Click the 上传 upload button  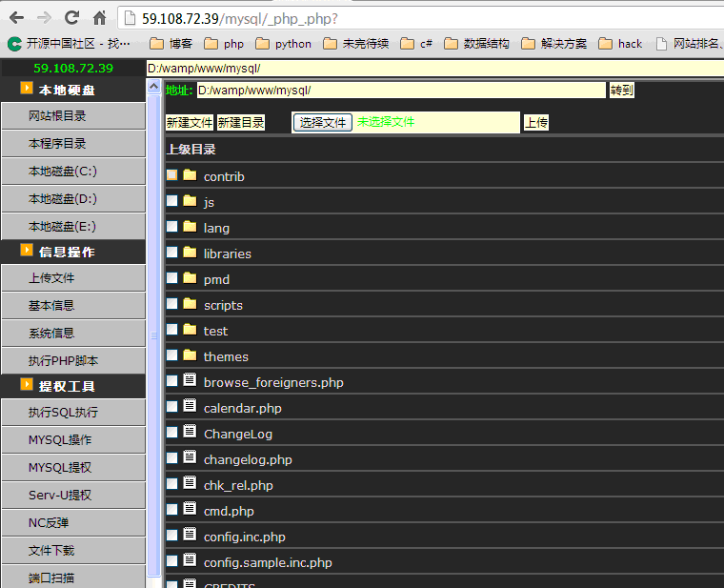pos(536,122)
